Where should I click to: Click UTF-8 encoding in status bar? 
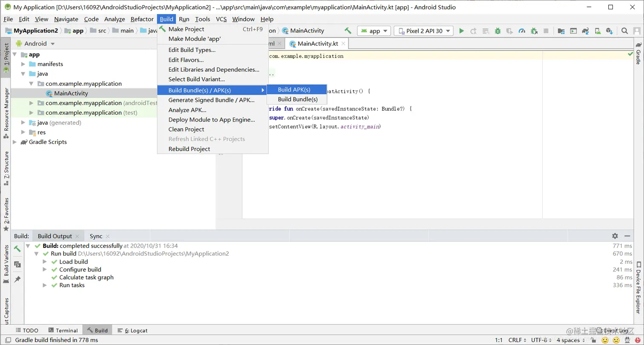pyautogui.click(x=541, y=340)
